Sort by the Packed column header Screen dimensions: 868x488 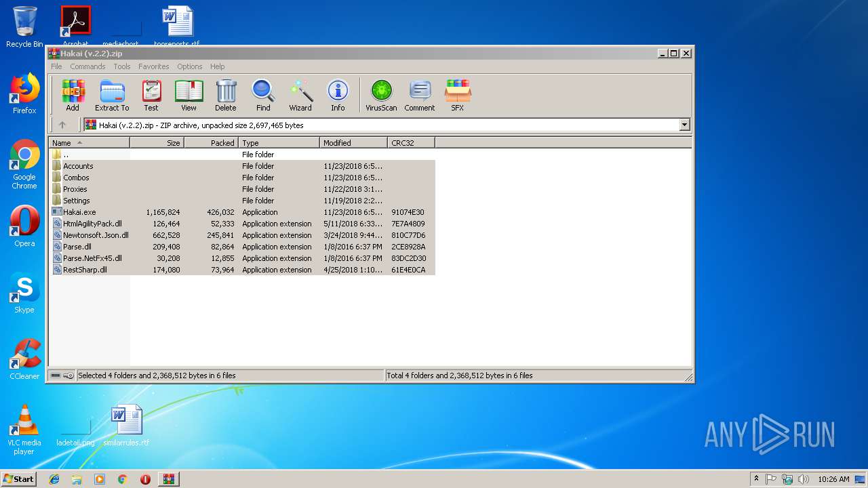click(211, 143)
